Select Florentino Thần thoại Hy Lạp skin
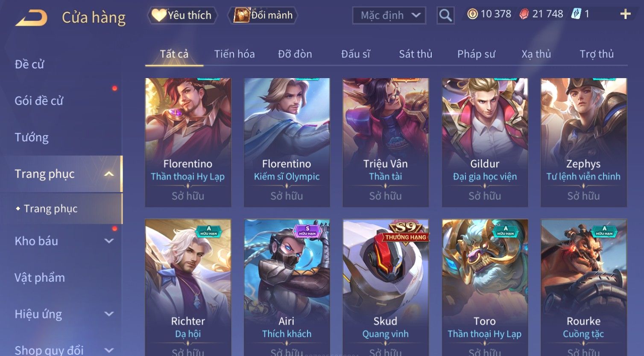This screenshot has height=356, width=644. coord(188,142)
